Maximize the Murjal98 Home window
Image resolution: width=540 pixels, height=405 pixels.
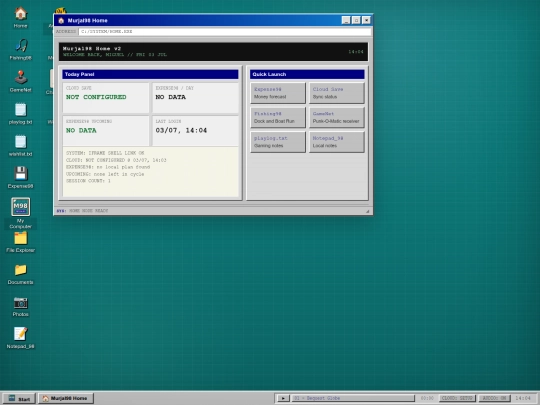356,20
